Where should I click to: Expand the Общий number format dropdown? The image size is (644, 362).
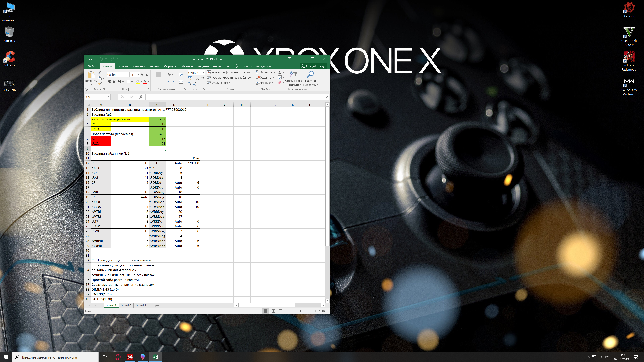[203, 73]
